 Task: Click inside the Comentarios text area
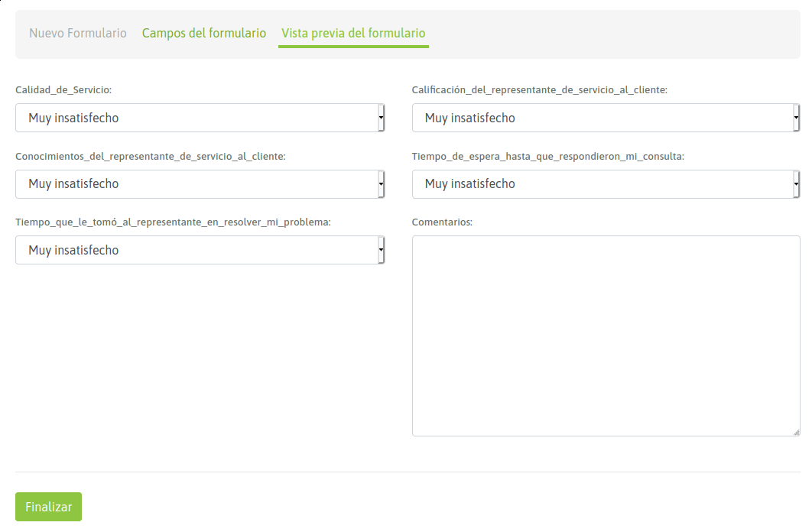point(606,336)
